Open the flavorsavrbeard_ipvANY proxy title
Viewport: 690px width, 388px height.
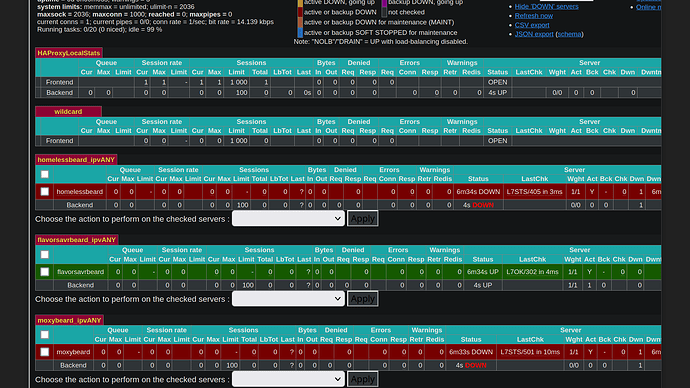point(77,240)
